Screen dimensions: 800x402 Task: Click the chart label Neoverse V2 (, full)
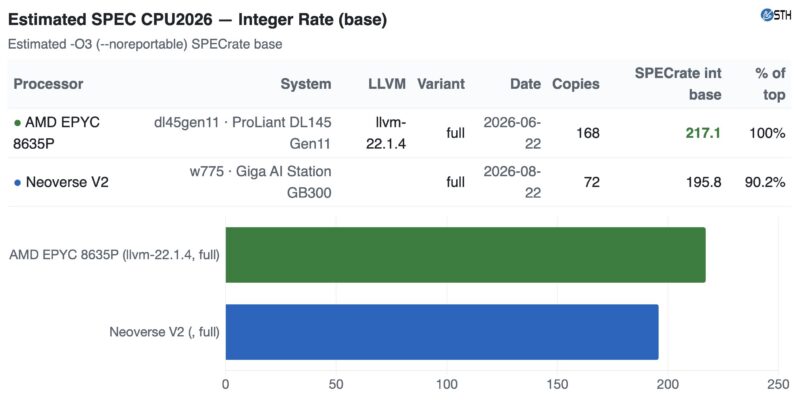164,332
